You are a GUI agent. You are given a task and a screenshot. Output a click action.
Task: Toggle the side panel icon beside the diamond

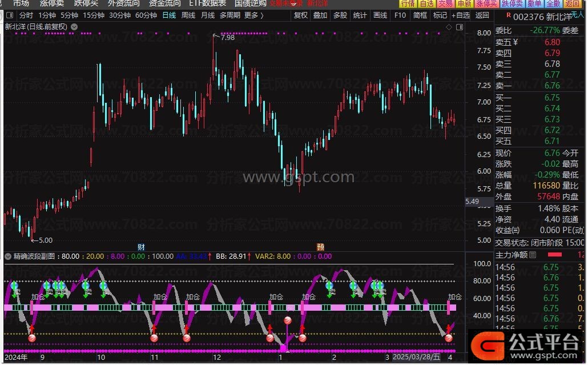click(x=460, y=27)
